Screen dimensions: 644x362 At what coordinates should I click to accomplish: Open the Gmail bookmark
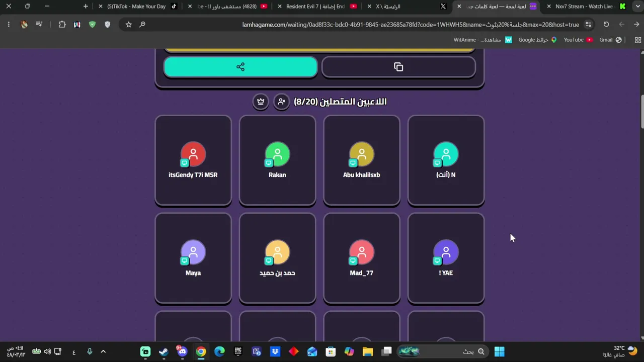[610, 40]
